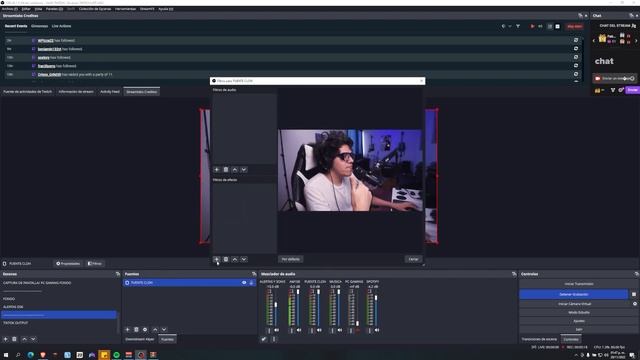Open the Herramientas menu

pyautogui.click(x=125, y=9)
